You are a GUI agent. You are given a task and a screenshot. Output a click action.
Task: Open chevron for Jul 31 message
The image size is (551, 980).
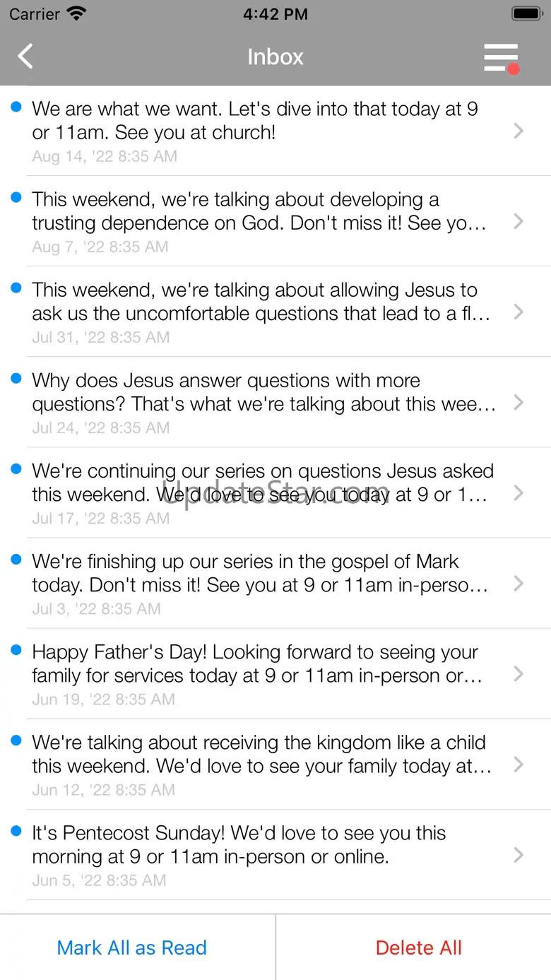[519, 312]
